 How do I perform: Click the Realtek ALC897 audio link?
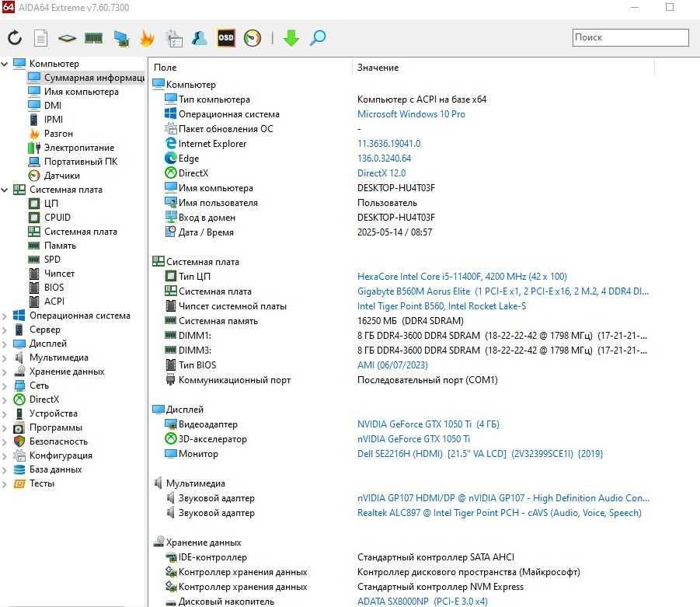[x=500, y=513]
